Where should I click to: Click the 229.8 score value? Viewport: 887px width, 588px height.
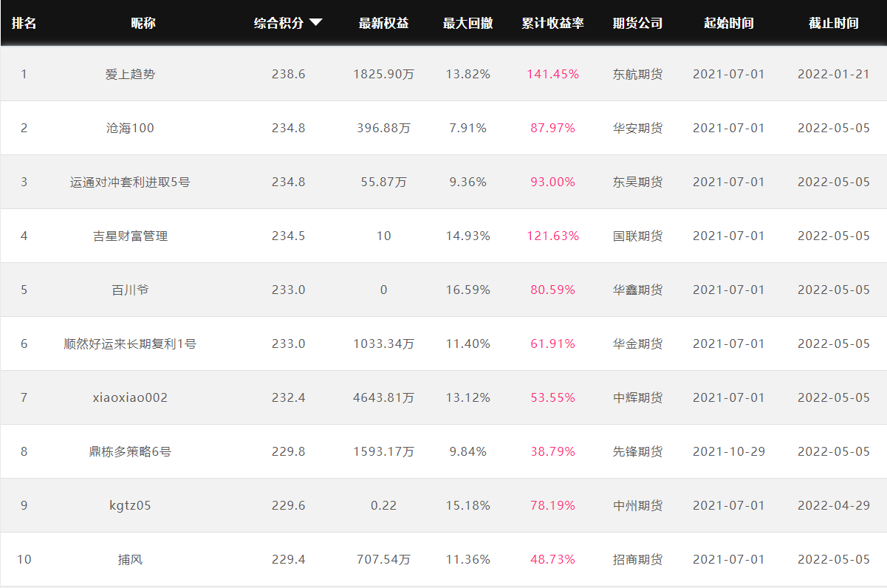pos(288,451)
